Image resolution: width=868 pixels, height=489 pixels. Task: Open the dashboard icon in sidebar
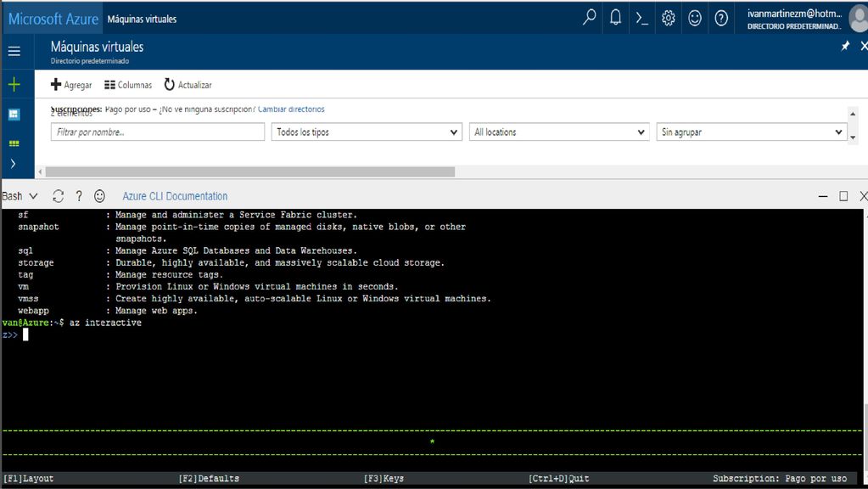coord(14,114)
